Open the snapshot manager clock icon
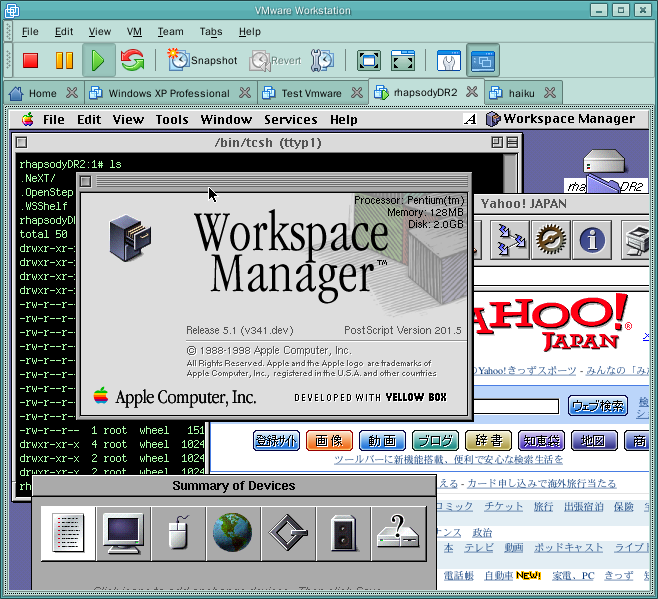Screen dimensions: 658x599 click(322, 60)
